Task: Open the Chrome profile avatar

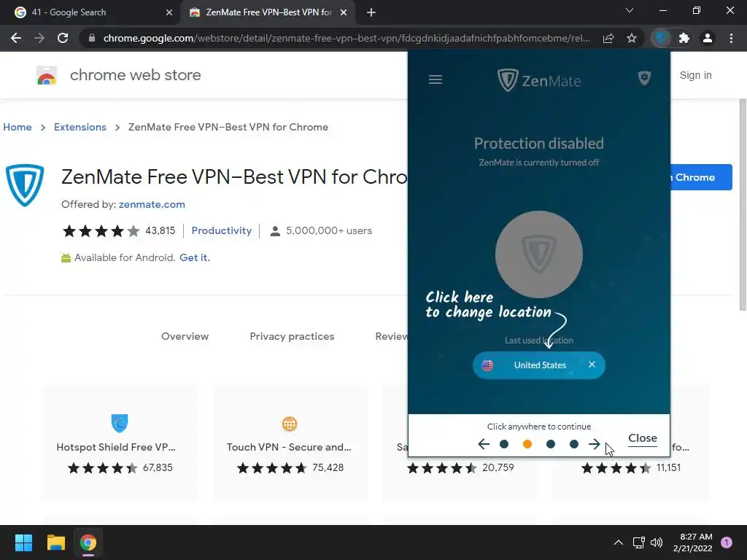Action: [x=708, y=38]
